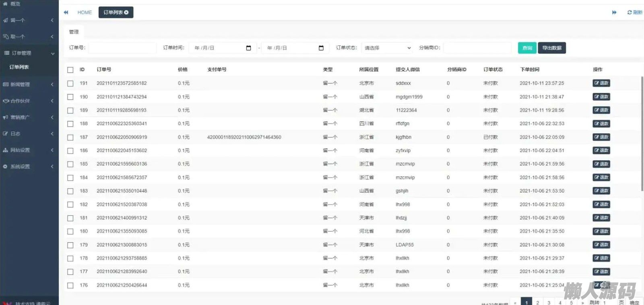
Task: Open the calendar picker on the start date field
Action: pyautogui.click(x=248, y=48)
